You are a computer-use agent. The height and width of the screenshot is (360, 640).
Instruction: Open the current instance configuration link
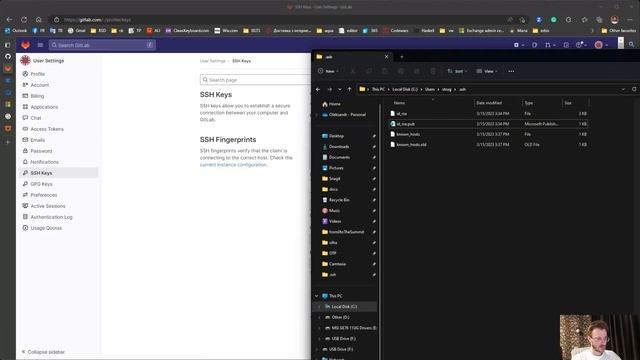coord(233,164)
